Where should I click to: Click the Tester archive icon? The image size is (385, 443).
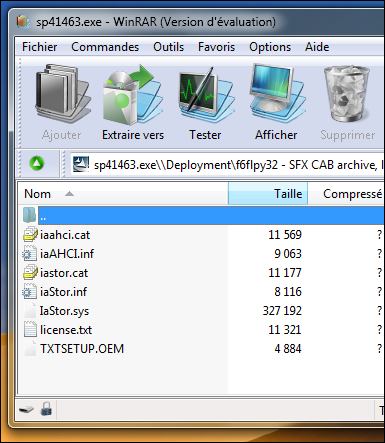[206, 94]
